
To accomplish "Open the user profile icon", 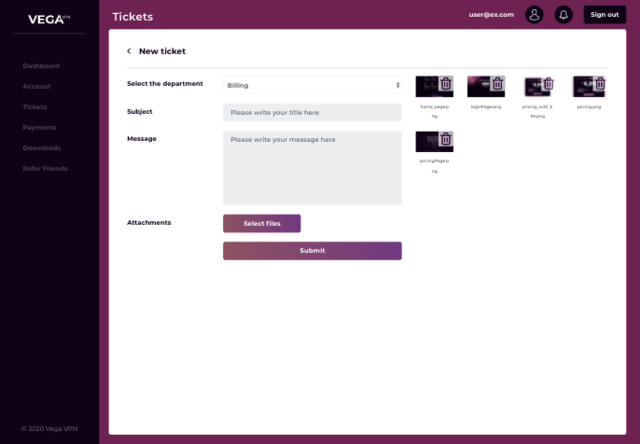I will click(534, 15).
